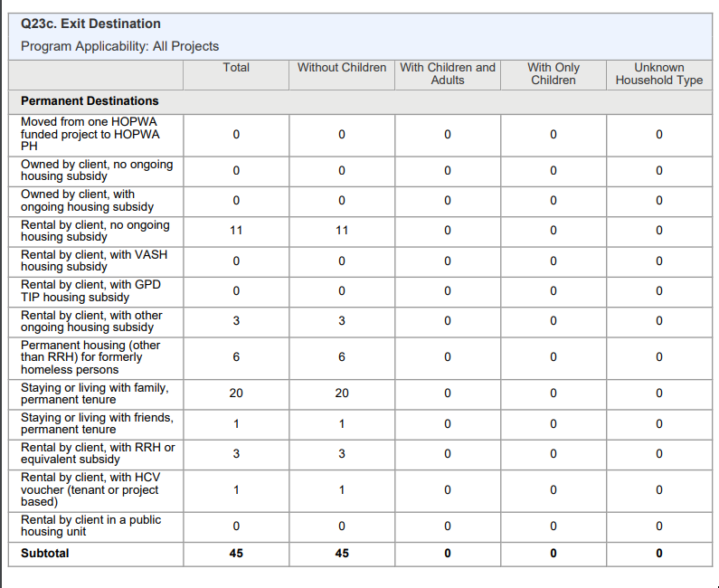Screen dimensions: 719x588
Task: Click Without Children value 3 in RRH subsidy row
Action: pos(342,453)
